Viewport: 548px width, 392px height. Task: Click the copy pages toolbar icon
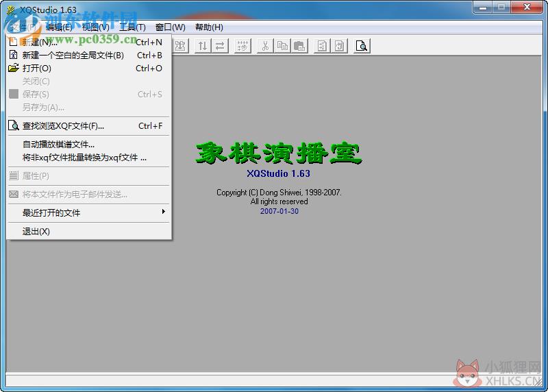[x=282, y=46]
